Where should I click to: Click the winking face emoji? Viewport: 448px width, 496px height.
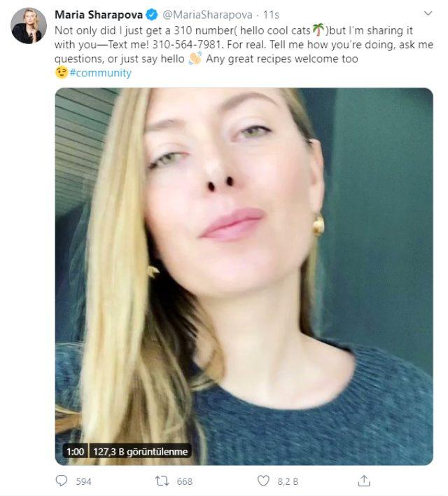pyautogui.click(x=61, y=73)
